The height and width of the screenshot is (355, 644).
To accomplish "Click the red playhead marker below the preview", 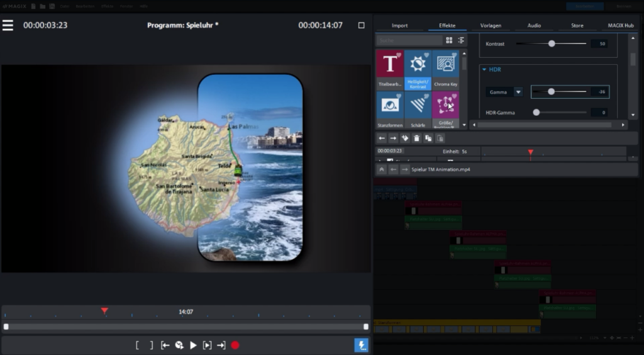I will point(104,311).
